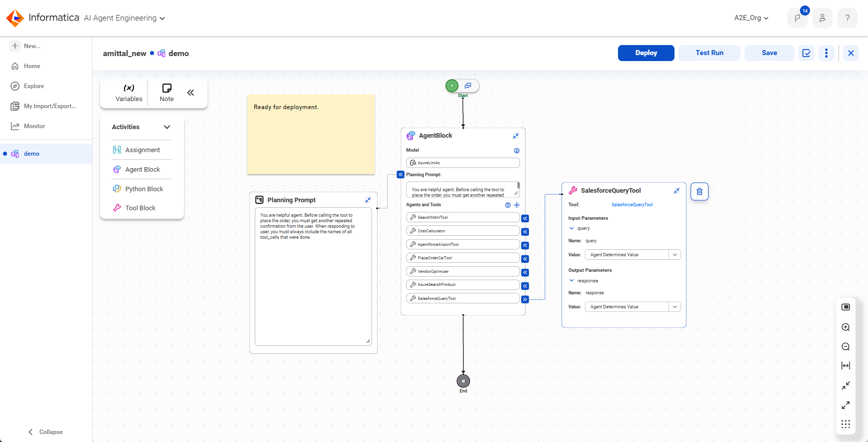Click inside the Planning Prompt text area
868x442 pixels.
pos(313,277)
